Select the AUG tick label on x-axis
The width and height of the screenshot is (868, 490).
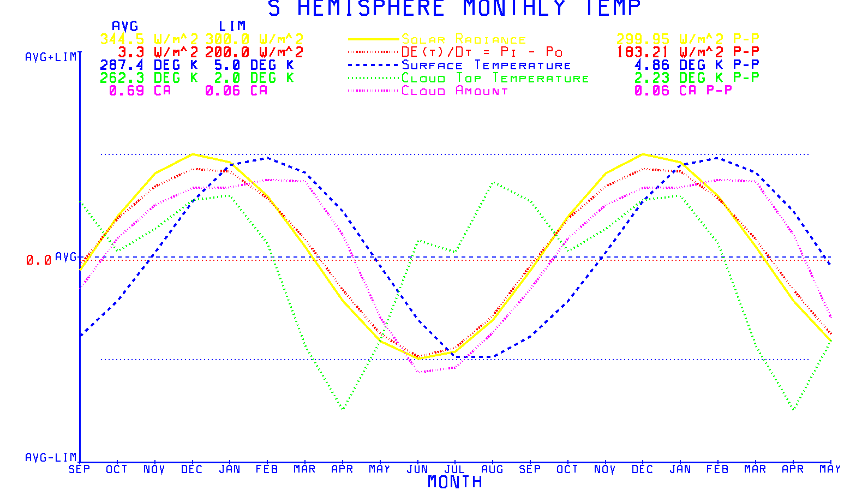coord(492,469)
